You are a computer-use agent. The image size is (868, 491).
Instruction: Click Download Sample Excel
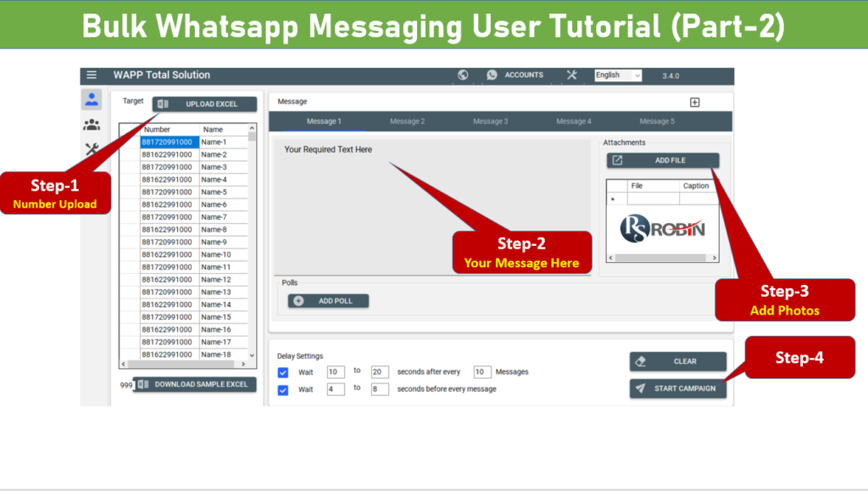pos(195,384)
